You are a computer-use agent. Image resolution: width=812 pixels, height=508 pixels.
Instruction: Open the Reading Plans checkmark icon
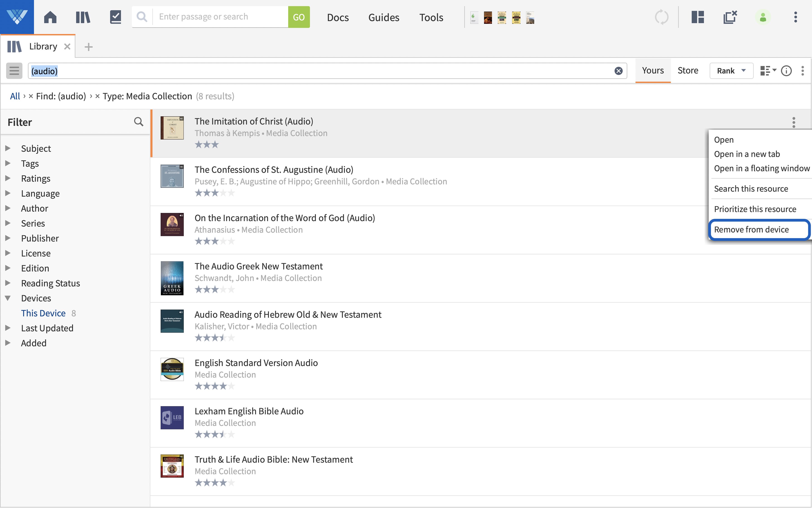click(115, 17)
